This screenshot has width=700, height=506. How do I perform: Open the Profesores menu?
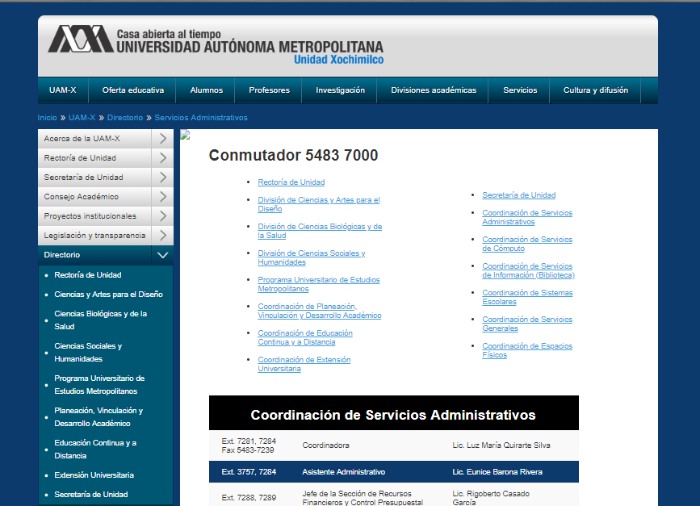coord(269,90)
